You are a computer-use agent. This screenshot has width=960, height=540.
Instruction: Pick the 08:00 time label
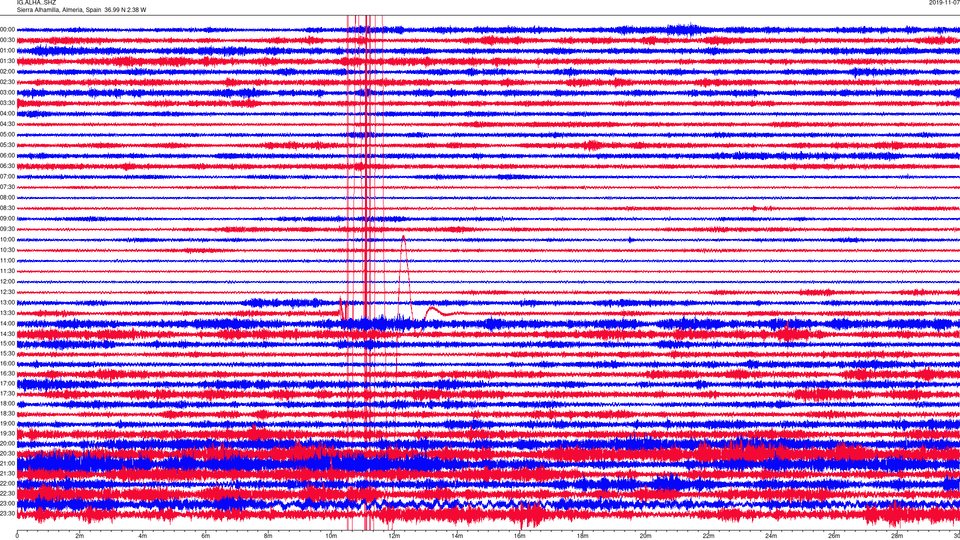click(x=7, y=198)
